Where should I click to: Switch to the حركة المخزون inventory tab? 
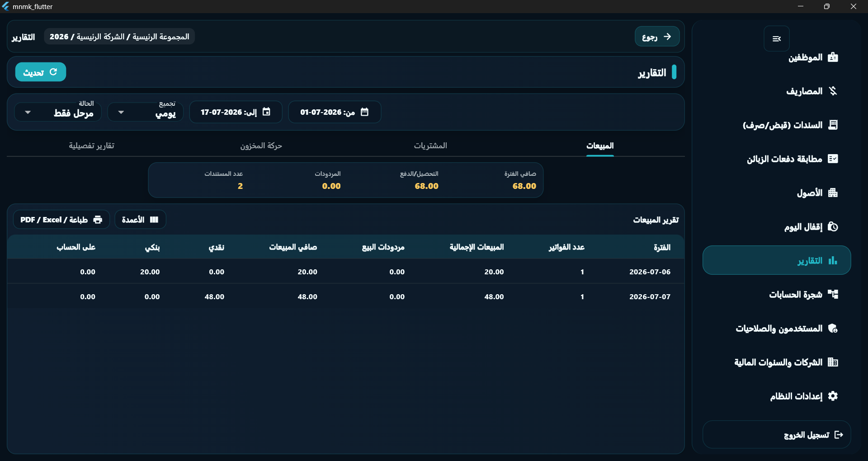261,146
